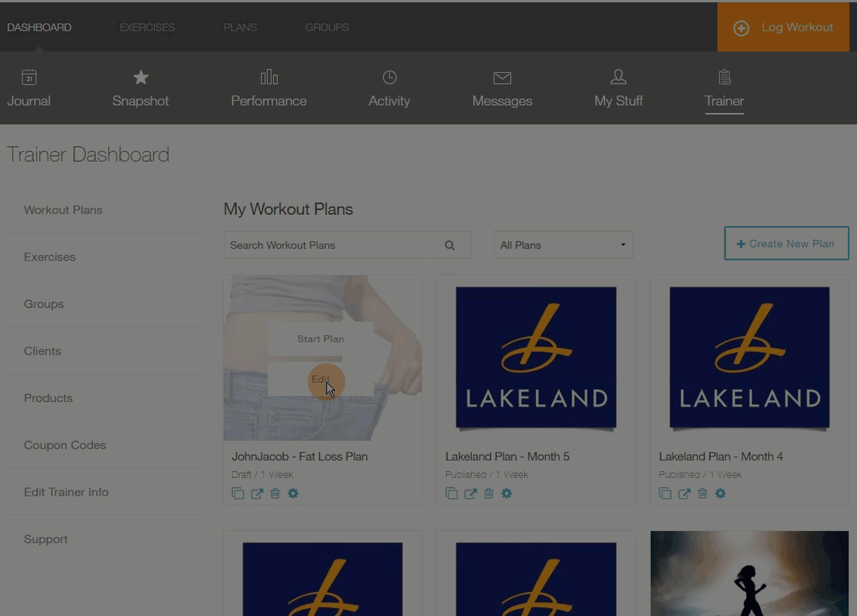Click copy icon under JohnJacob Fat Loss Plan
The width and height of the screenshot is (857, 616).
pyautogui.click(x=238, y=494)
